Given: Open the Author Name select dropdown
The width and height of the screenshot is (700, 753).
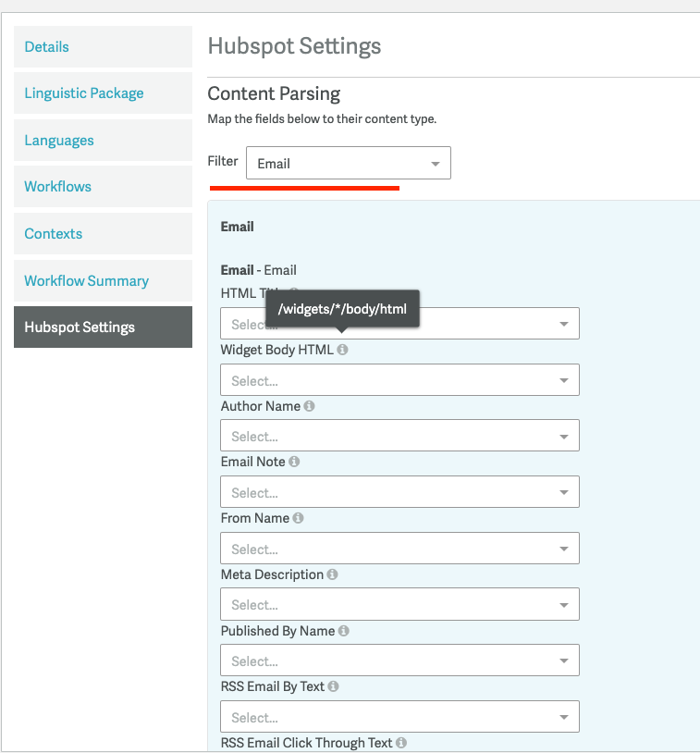Looking at the screenshot, I should (399, 436).
